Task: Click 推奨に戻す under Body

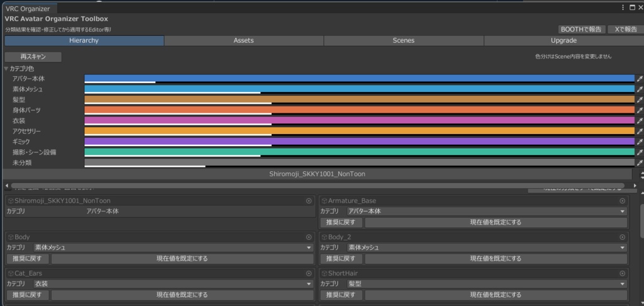Action: [28, 259]
